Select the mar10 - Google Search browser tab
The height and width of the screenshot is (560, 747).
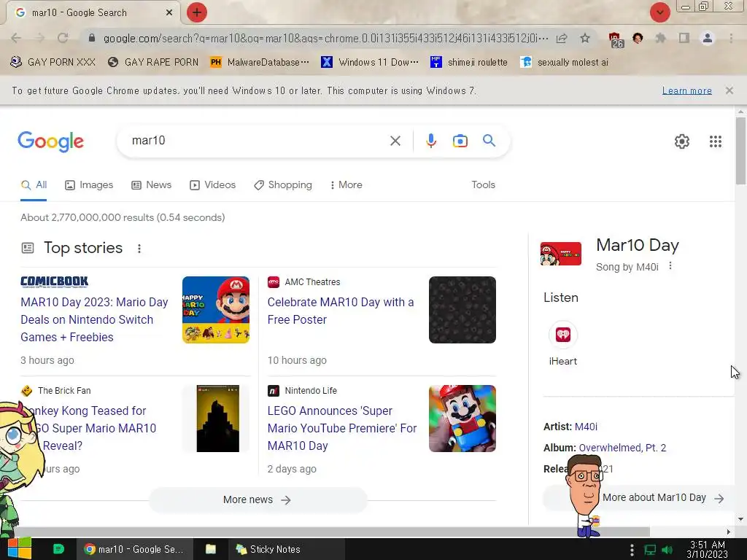click(93, 13)
